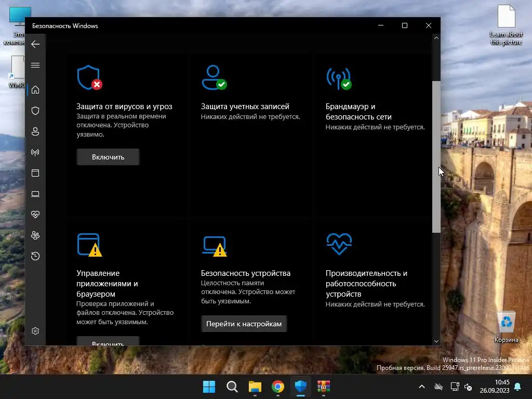Click the cloud sync tray icon
This screenshot has width=532, height=399.
pos(438,387)
